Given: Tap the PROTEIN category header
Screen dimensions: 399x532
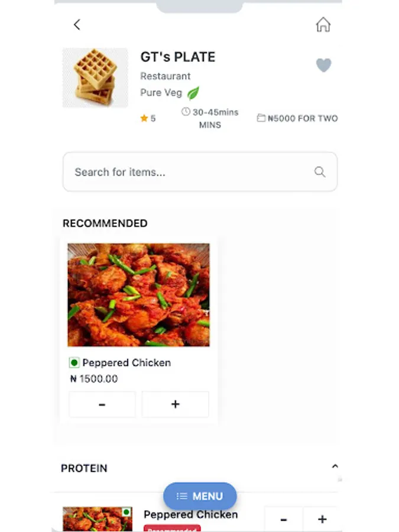Looking at the screenshot, I should click(x=85, y=468).
